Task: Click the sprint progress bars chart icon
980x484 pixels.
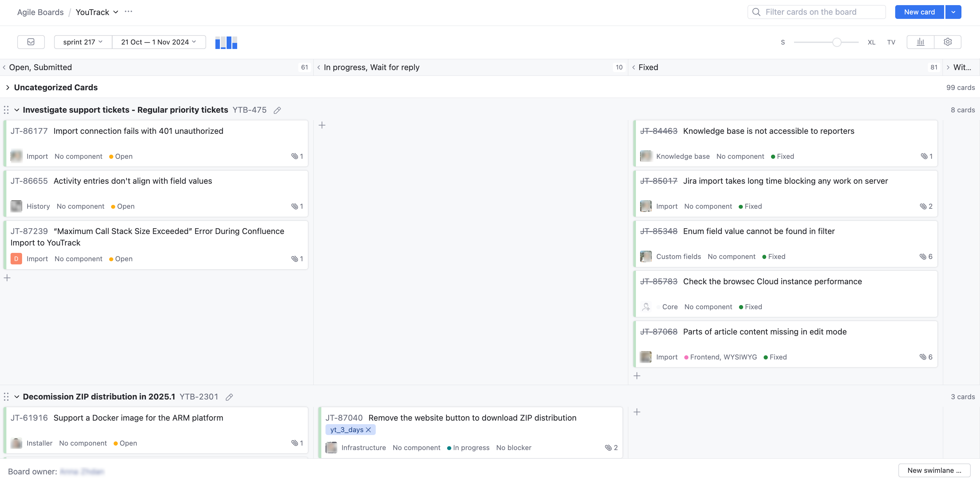Action: tap(226, 42)
